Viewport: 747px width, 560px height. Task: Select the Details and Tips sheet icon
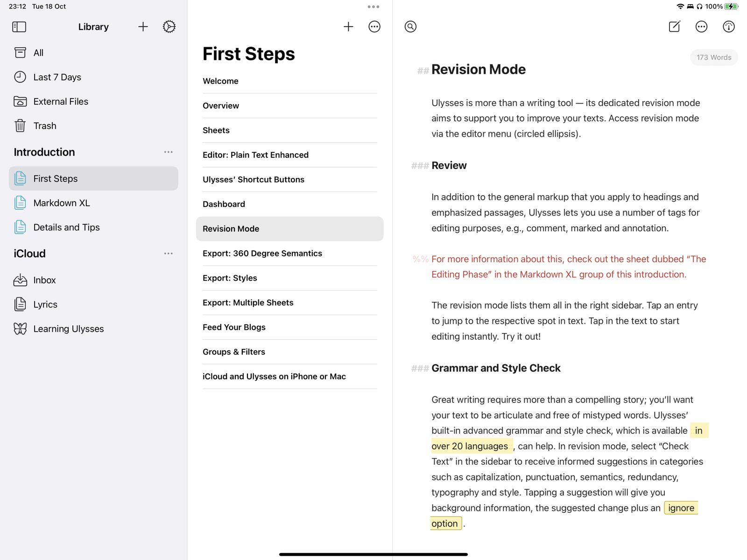click(20, 227)
